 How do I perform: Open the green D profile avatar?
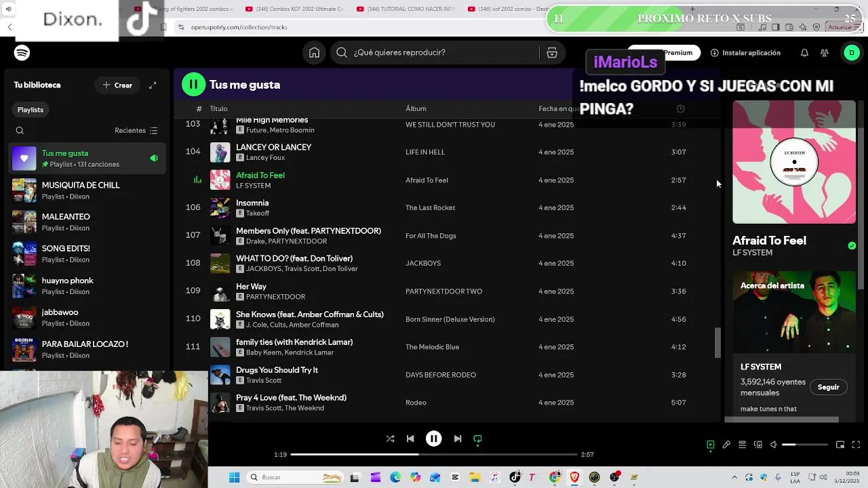click(852, 53)
